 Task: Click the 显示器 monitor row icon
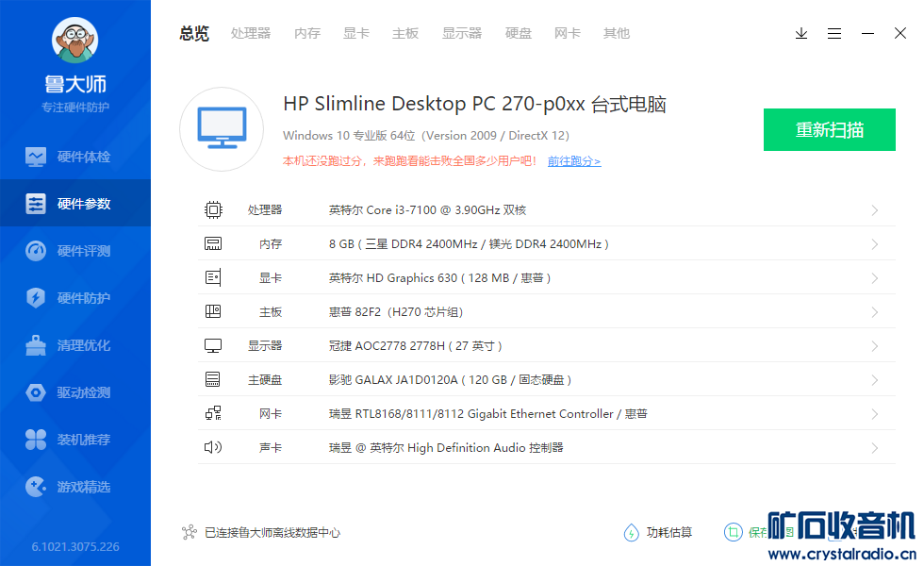(x=213, y=345)
